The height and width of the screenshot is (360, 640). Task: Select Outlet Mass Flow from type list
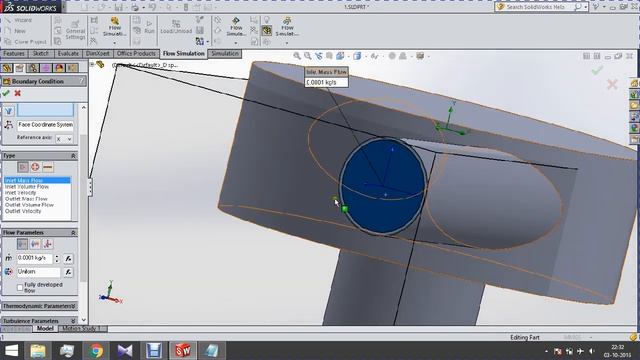click(x=27, y=199)
